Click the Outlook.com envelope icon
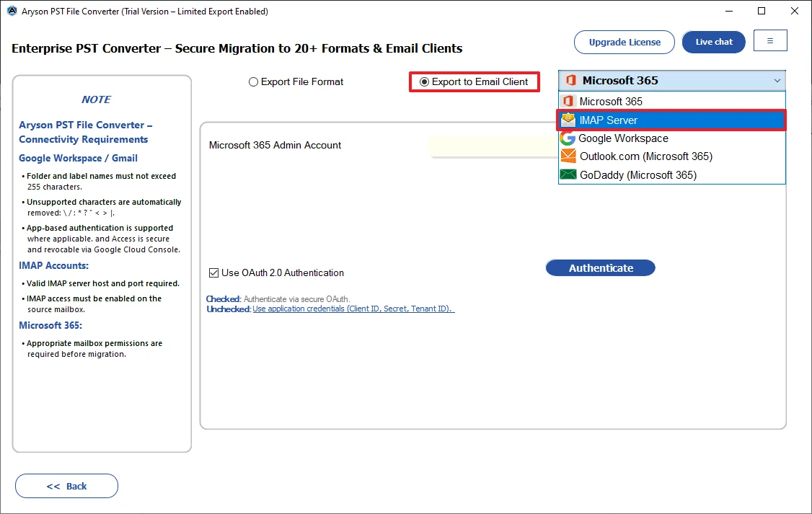 pyautogui.click(x=568, y=156)
